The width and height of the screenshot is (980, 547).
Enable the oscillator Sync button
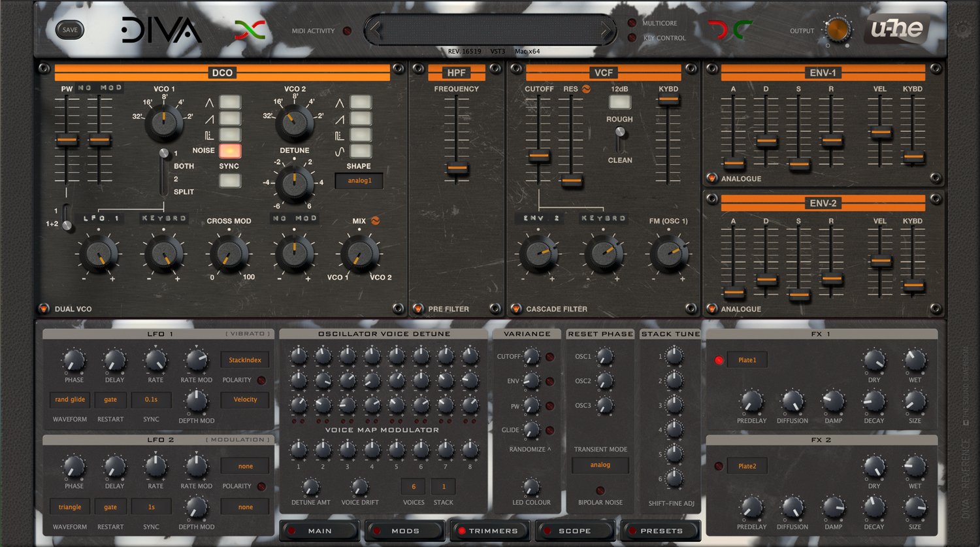coord(230,180)
